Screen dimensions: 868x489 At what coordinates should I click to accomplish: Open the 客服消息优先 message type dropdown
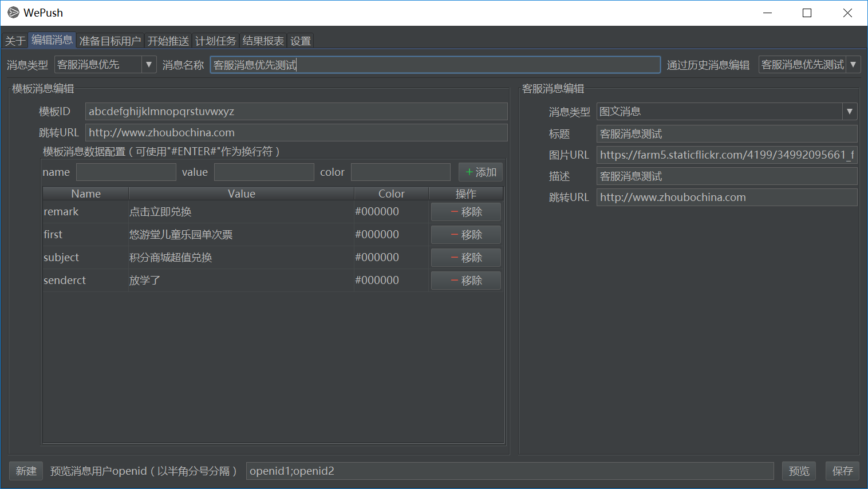[148, 64]
